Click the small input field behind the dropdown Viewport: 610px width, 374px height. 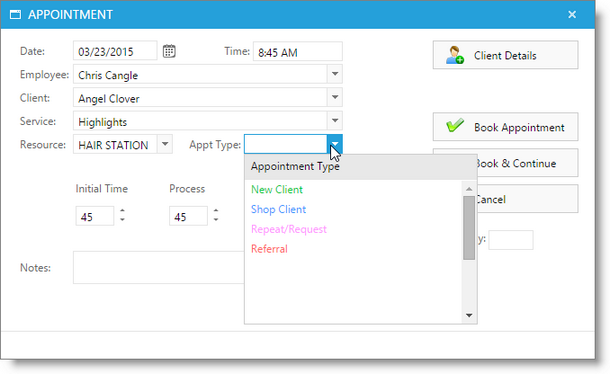(x=511, y=240)
